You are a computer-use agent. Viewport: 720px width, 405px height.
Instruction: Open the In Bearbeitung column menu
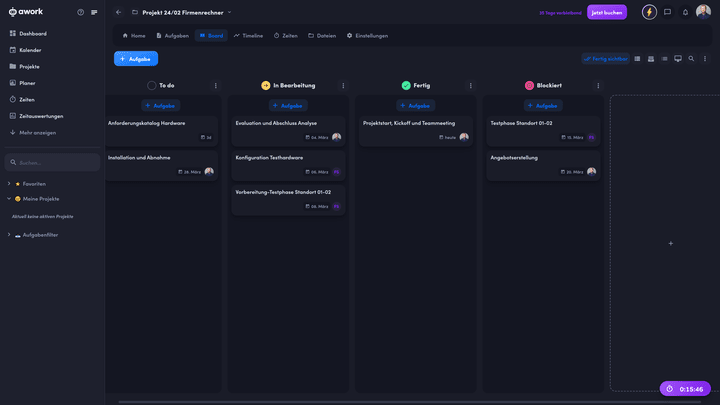pos(343,85)
